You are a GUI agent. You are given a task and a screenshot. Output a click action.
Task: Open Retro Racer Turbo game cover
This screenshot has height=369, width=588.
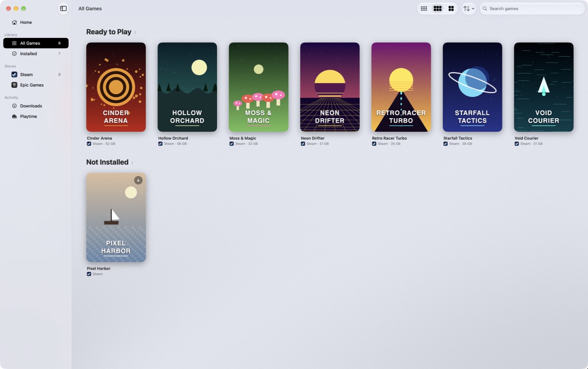(401, 87)
